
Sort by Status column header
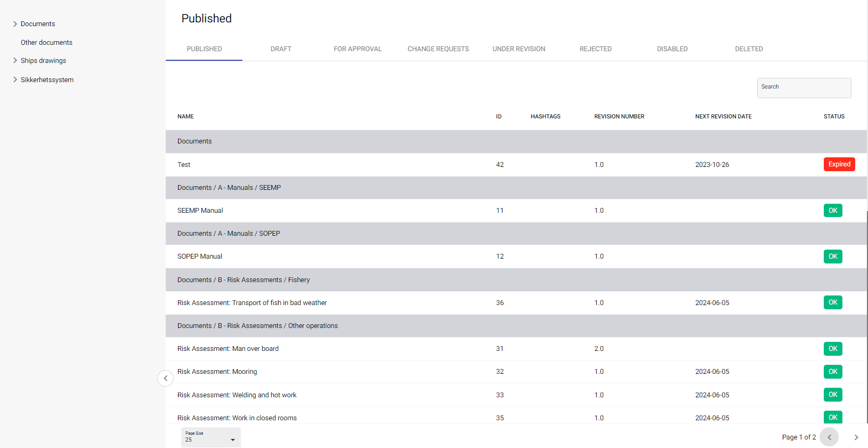click(x=834, y=117)
